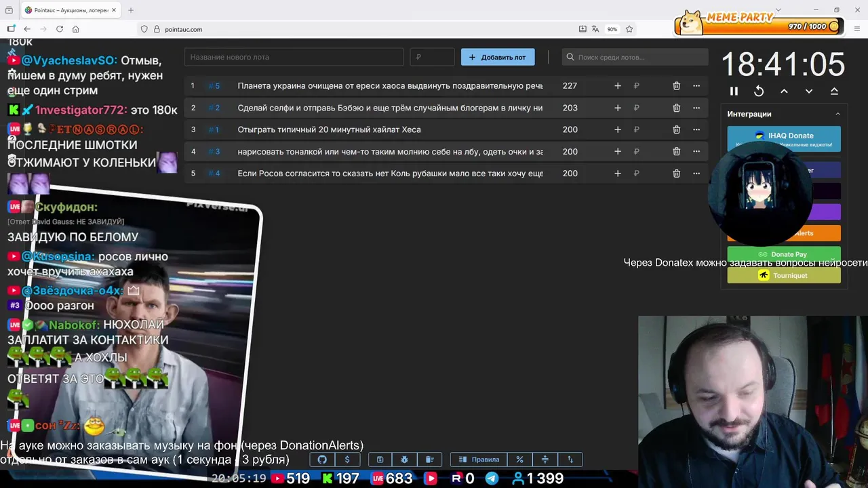Open more options for lot нарисовать тоналкой
The width and height of the screenshot is (868, 488).
point(696,152)
